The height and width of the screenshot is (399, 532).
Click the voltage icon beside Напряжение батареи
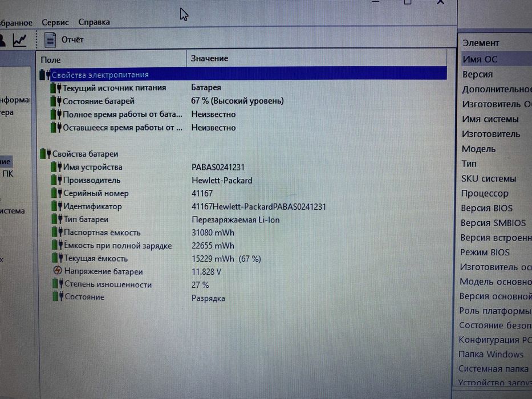tap(58, 271)
